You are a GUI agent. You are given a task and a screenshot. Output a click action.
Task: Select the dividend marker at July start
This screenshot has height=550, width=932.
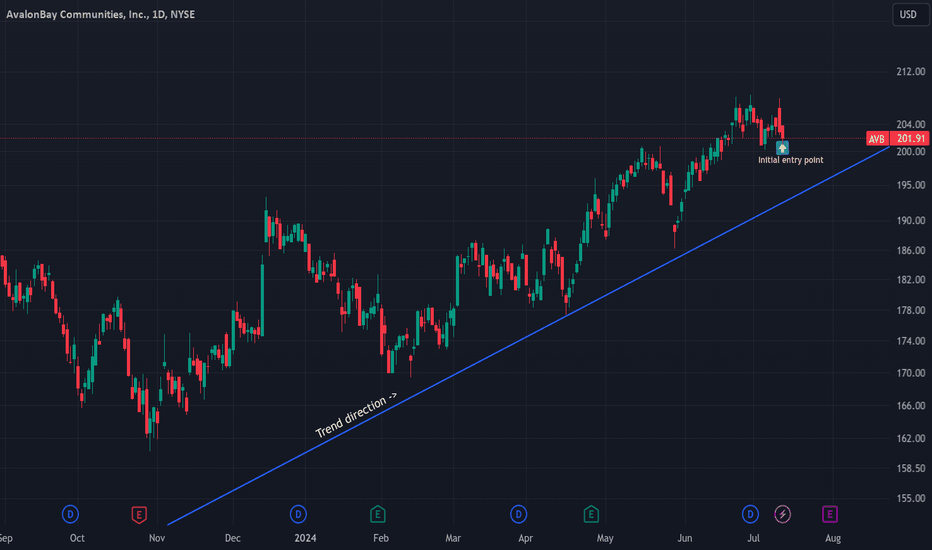click(750, 514)
